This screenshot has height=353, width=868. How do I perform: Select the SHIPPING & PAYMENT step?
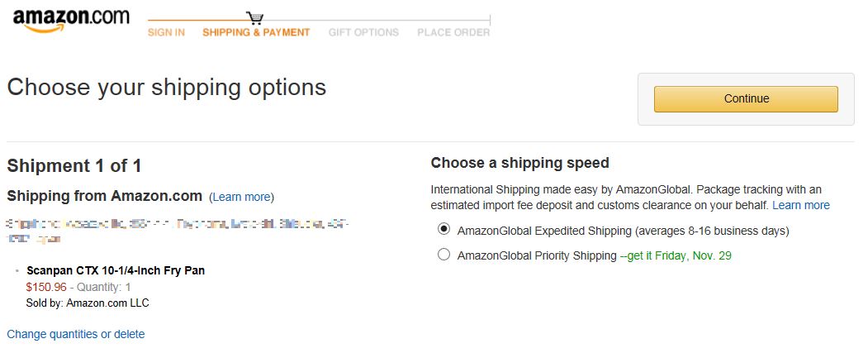(x=256, y=32)
